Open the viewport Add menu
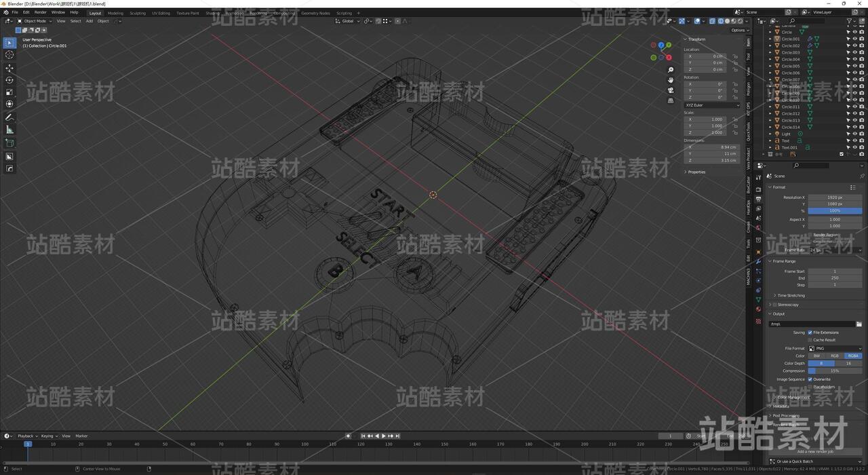Image resolution: width=868 pixels, height=475 pixels. (89, 21)
